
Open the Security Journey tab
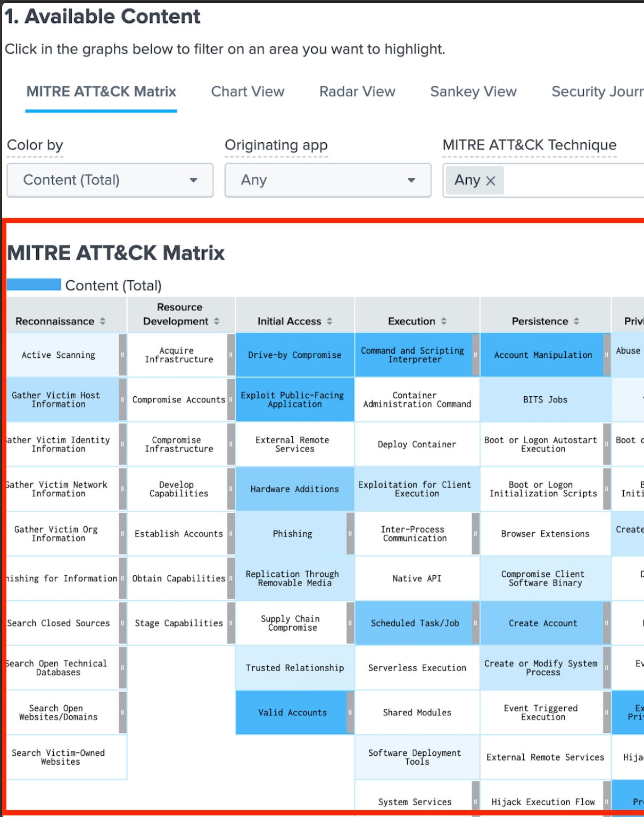pyautogui.click(x=597, y=92)
